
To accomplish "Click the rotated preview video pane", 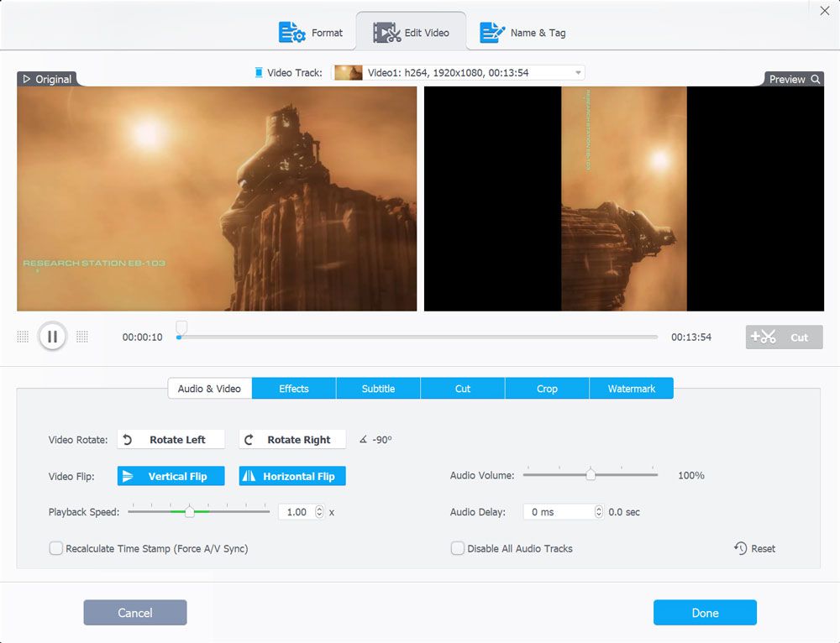I will tap(624, 199).
